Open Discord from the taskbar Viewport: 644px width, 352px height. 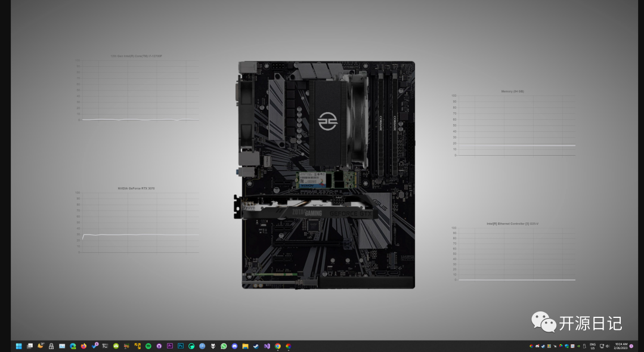coord(235,345)
